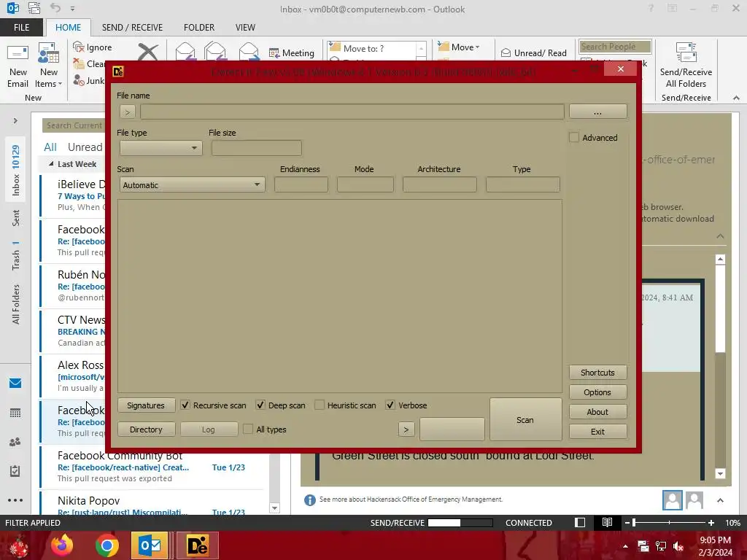Click the Move folder icon
747x560 pixels.
coord(444,47)
